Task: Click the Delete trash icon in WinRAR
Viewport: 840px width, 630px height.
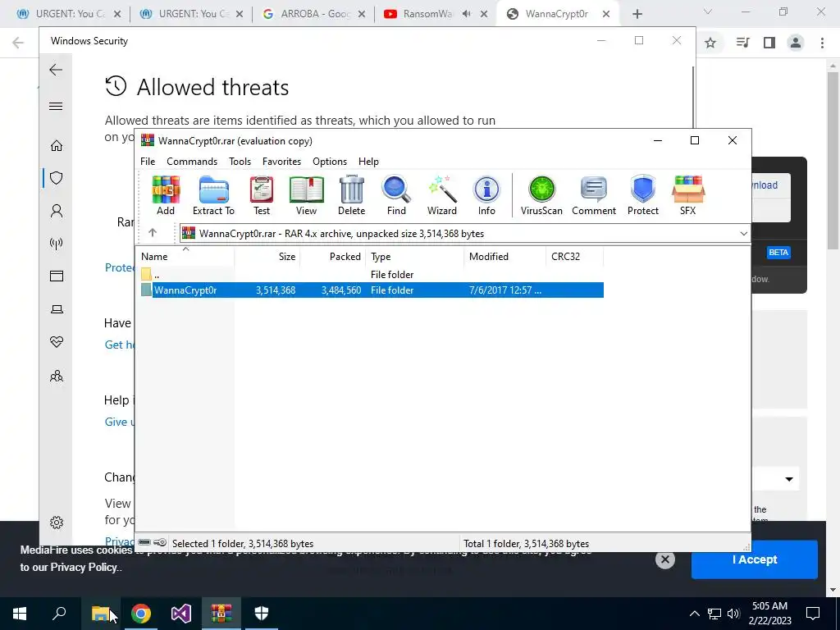Action: pos(351,195)
